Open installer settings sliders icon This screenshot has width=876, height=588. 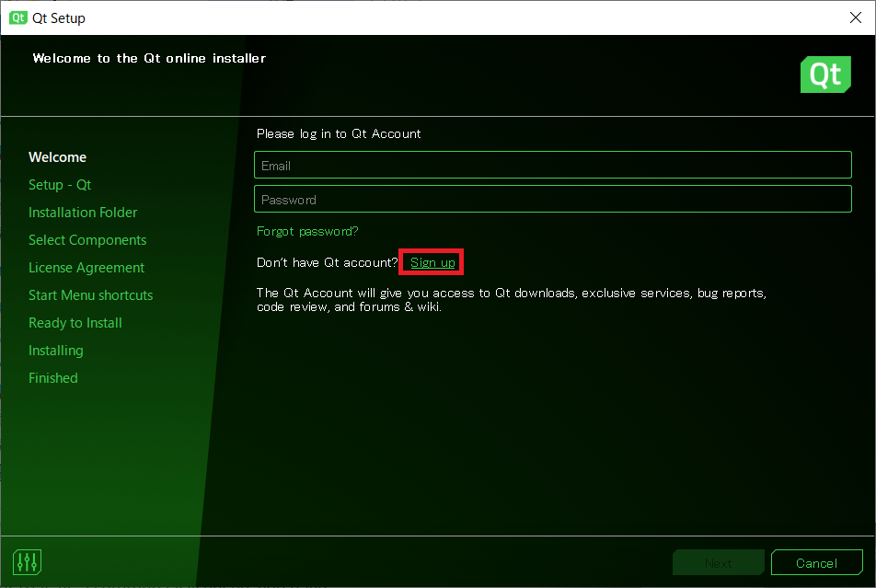click(27, 561)
